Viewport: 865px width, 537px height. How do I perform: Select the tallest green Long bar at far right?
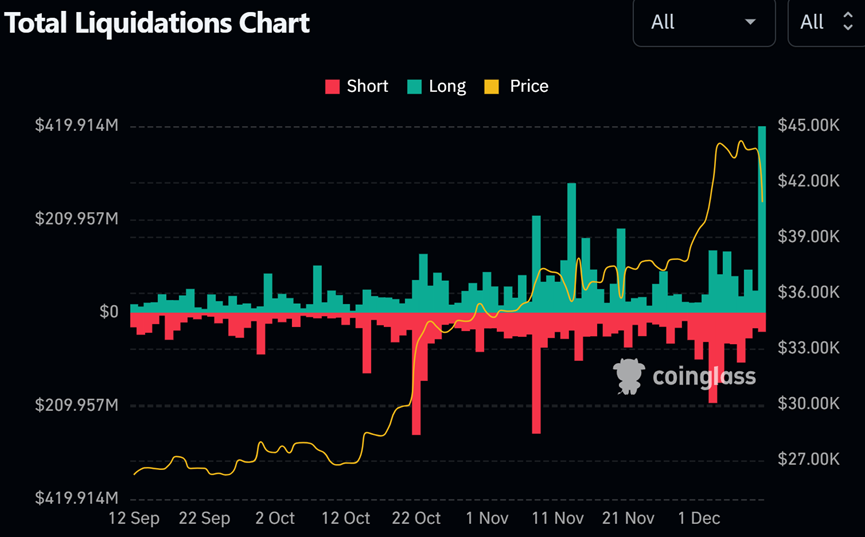coord(762,219)
